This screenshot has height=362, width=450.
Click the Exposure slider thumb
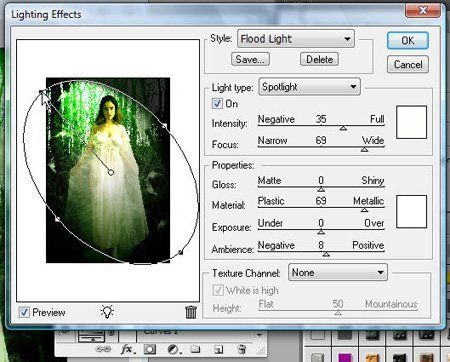point(321,232)
